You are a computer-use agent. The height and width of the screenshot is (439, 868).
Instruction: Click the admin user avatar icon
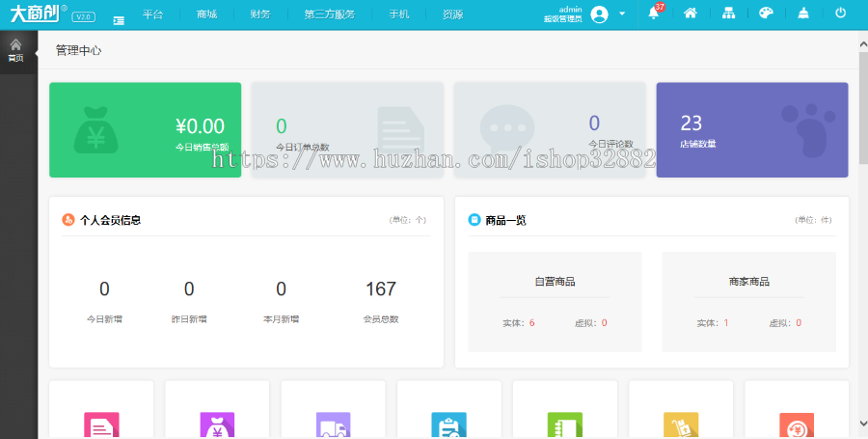click(x=599, y=14)
